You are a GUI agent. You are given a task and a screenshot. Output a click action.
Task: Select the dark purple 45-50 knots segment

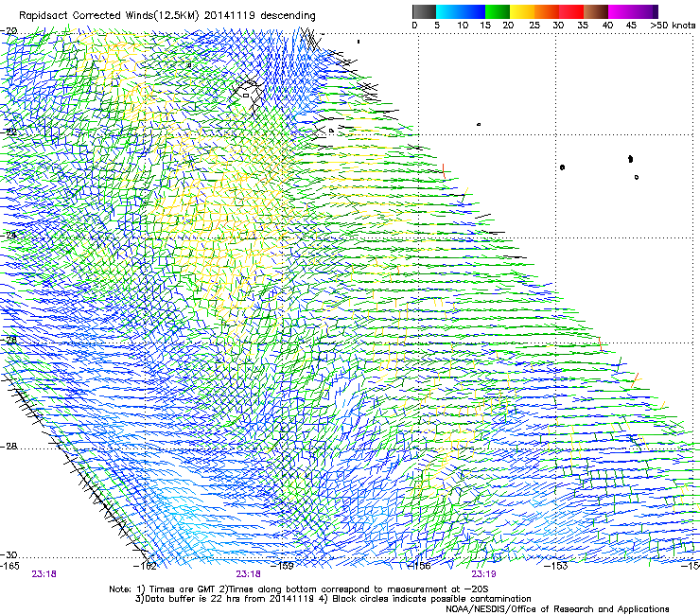tap(645, 11)
